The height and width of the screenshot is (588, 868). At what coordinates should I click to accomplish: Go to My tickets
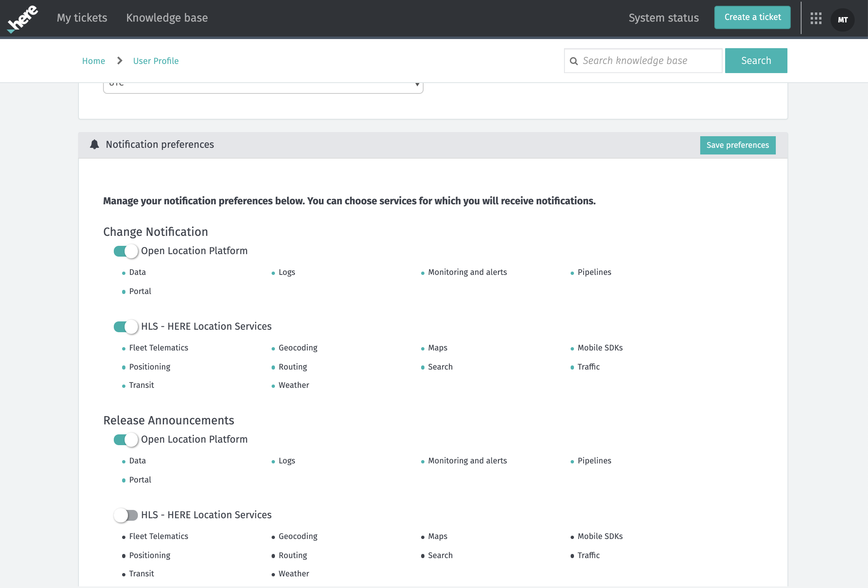pyautogui.click(x=82, y=18)
